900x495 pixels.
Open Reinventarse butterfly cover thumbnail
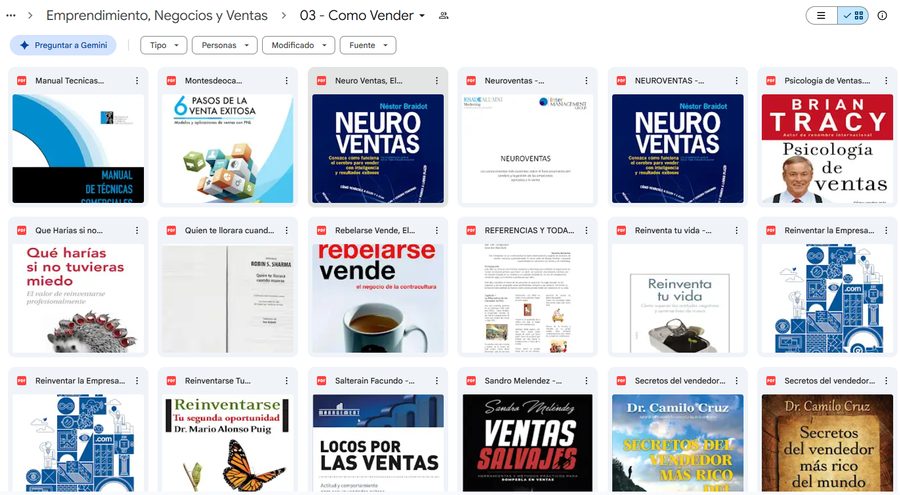click(x=228, y=442)
